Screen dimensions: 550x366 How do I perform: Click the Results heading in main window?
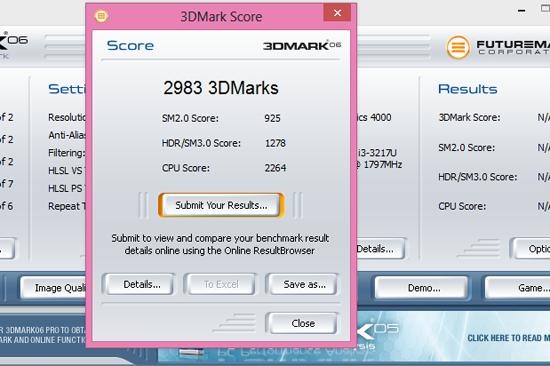(468, 89)
